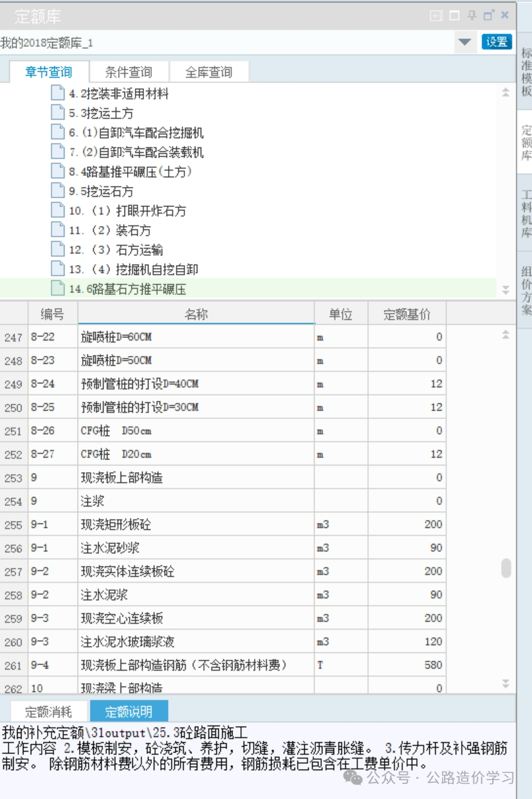Select tree item 12.(3)石方运输
Screen dimensions: 532x799
pos(116,250)
